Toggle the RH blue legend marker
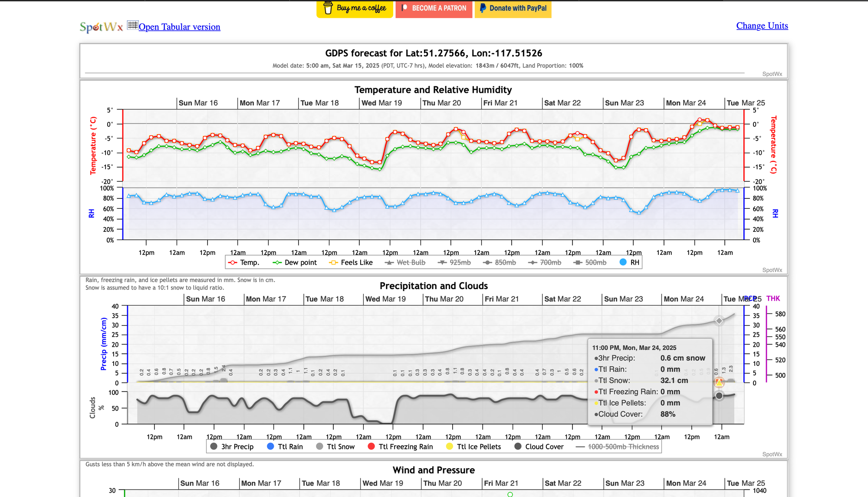This screenshot has width=868, height=497. click(x=623, y=262)
